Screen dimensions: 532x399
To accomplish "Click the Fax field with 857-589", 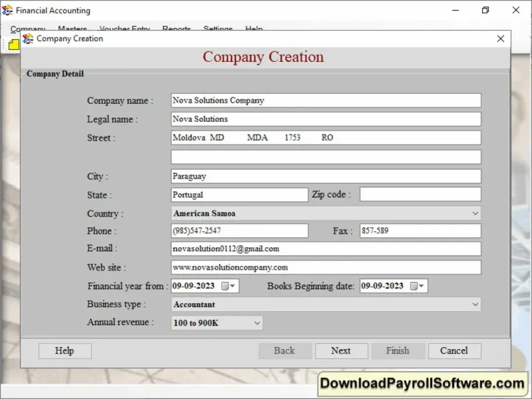I will [420, 231].
